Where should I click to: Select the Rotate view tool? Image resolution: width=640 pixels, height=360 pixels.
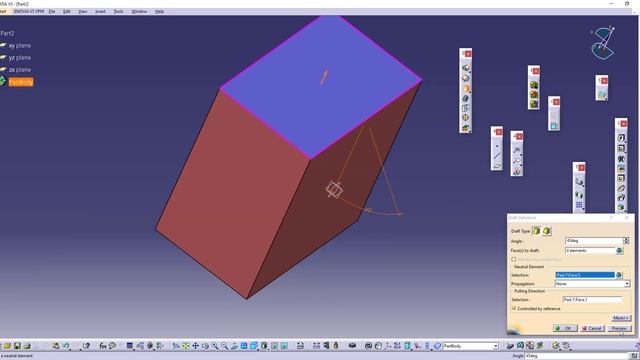point(205,346)
